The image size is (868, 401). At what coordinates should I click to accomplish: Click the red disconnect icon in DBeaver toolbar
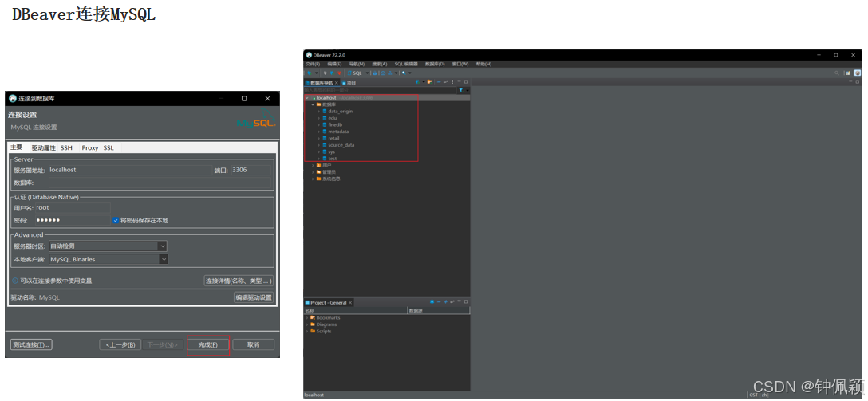point(339,73)
